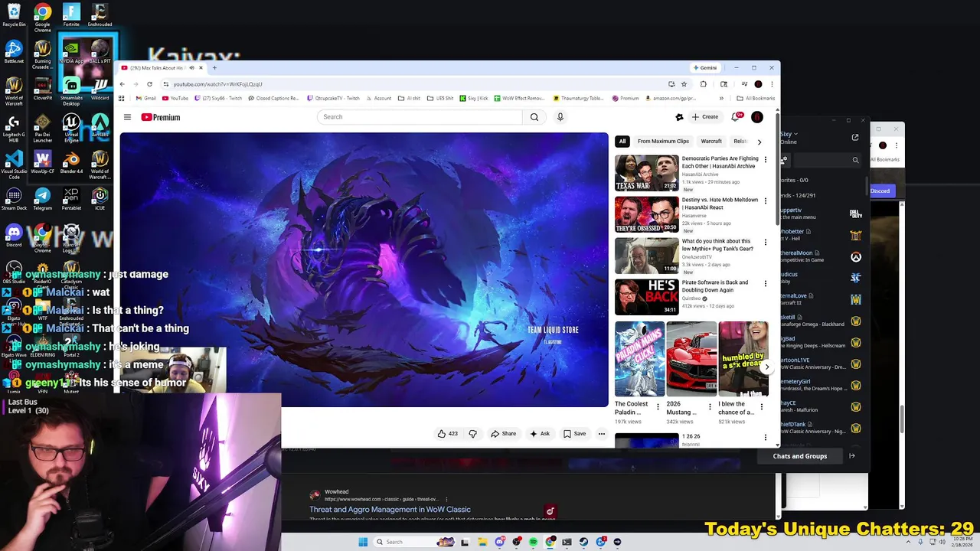
Task: Open options for Democratic Parties video
Action: tap(765, 160)
